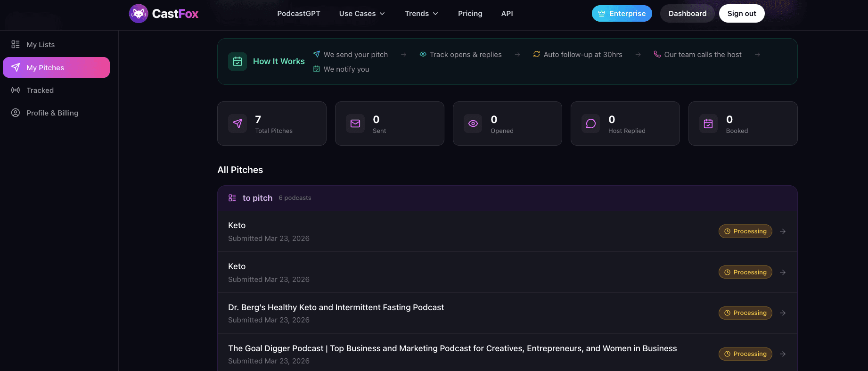Image resolution: width=868 pixels, height=371 pixels.
Task: Click the paper plane Total Pitches icon
Action: click(237, 124)
